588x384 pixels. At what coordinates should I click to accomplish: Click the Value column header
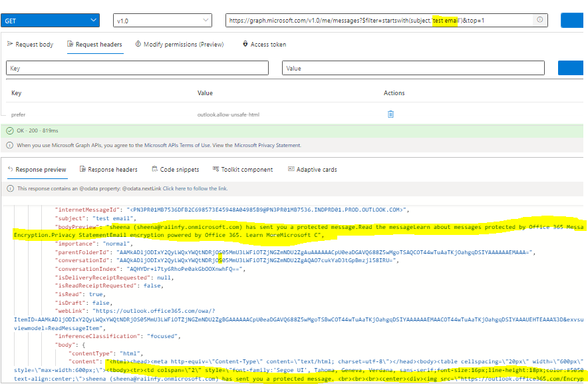click(x=205, y=93)
